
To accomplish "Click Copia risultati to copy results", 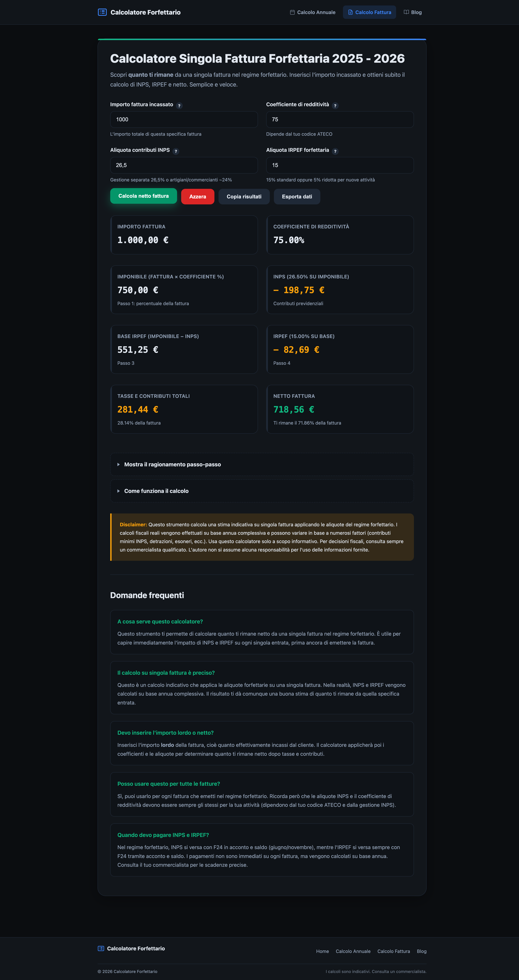I will tap(244, 196).
